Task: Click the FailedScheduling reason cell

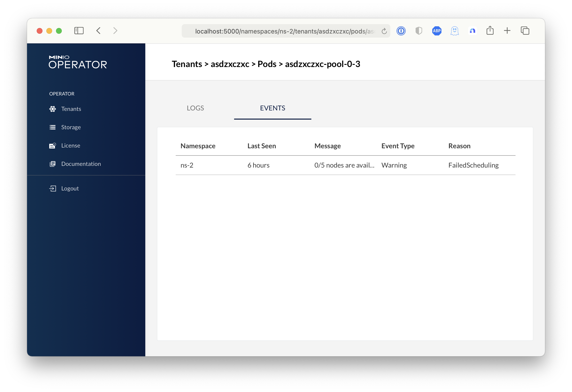Action: pyautogui.click(x=473, y=165)
